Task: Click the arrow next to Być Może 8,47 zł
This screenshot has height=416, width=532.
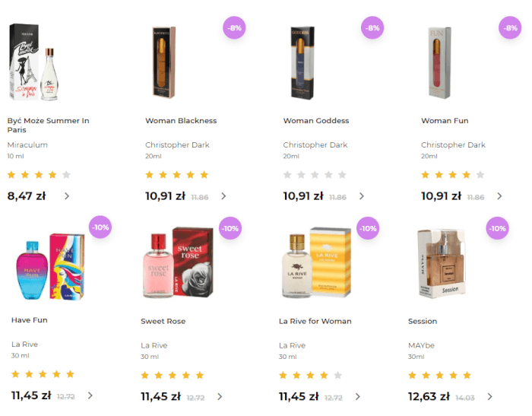Action: tap(67, 196)
